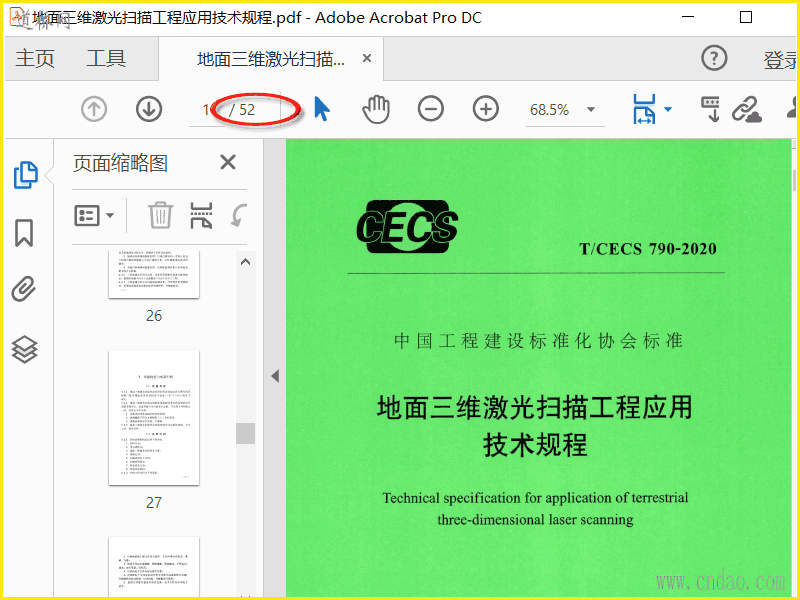Open thumbnail options menu dropdown
The image size is (800, 600).
click(94, 215)
